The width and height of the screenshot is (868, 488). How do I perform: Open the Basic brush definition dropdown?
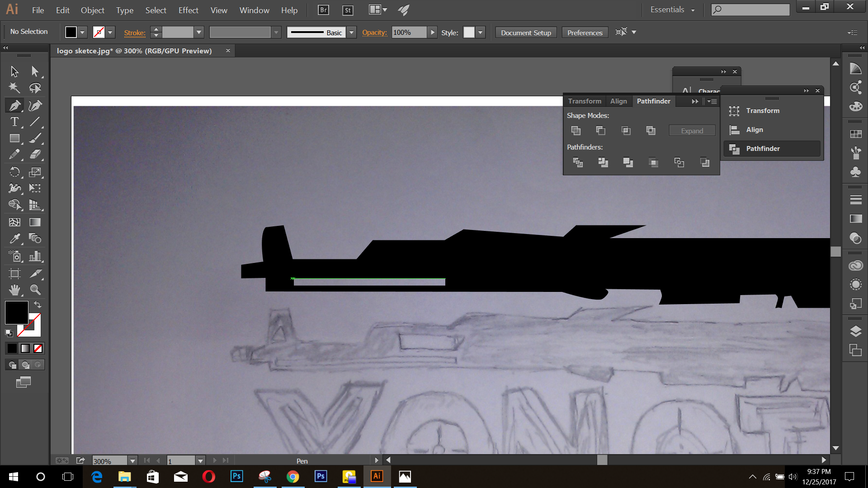351,33
